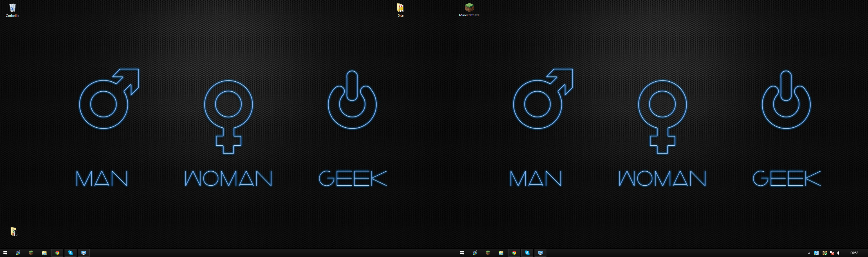
Task: Select the Corbeille recycle bin icon
Action: pos(13,11)
